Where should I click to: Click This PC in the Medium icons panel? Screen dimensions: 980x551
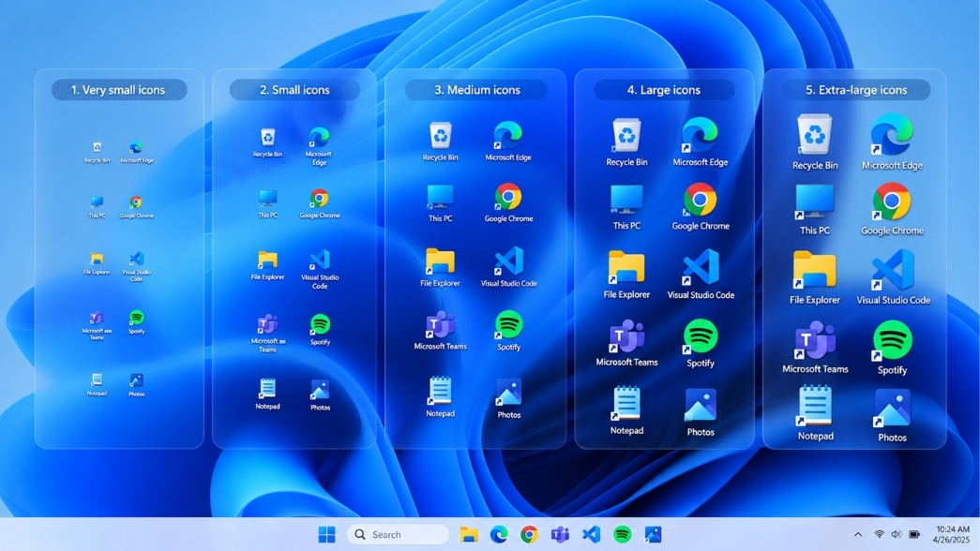(440, 203)
